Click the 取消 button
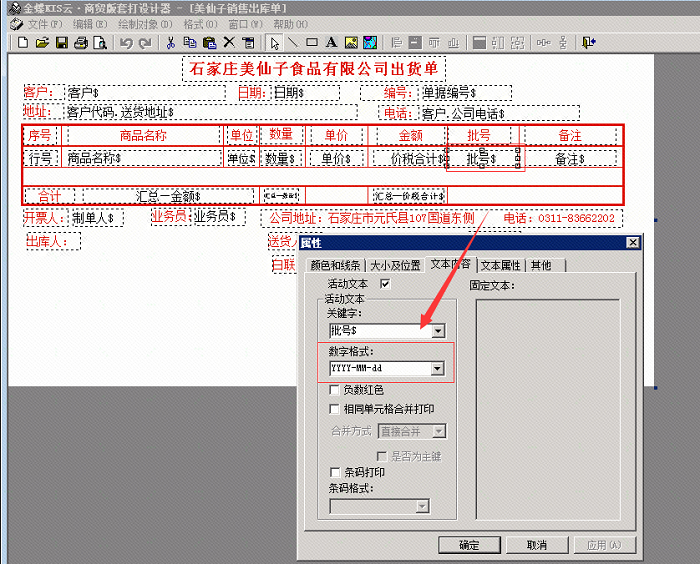This screenshot has width=700, height=564. point(537,545)
